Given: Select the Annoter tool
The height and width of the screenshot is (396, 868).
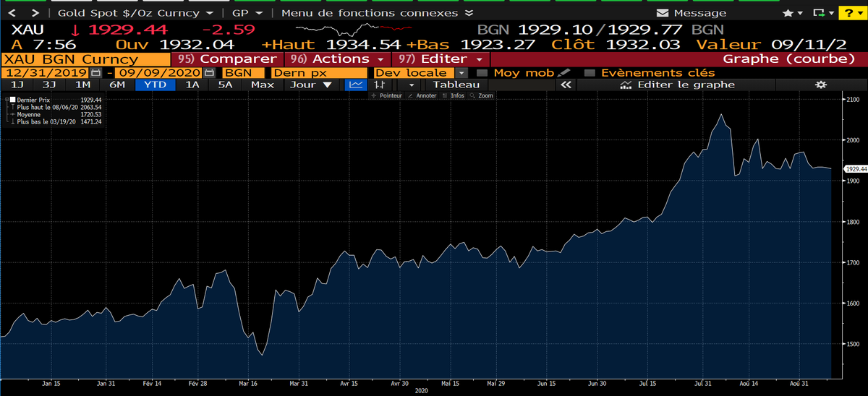Looking at the screenshot, I should (422, 95).
